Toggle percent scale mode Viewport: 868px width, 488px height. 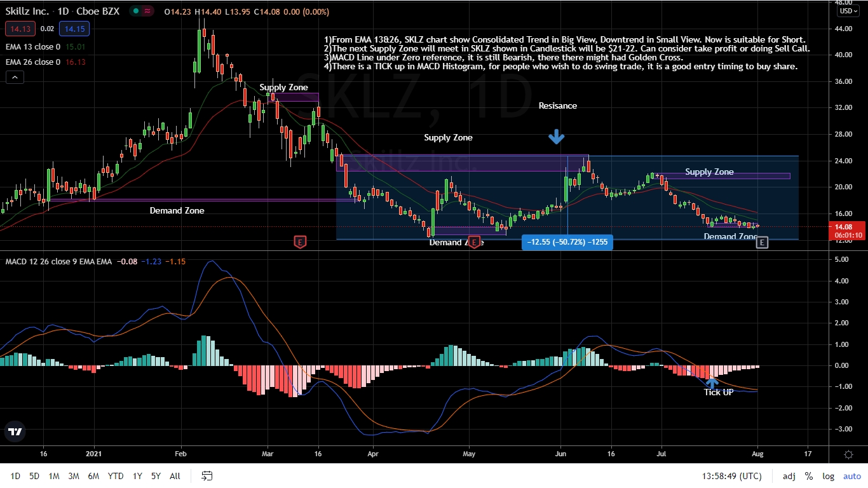point(809,476)
